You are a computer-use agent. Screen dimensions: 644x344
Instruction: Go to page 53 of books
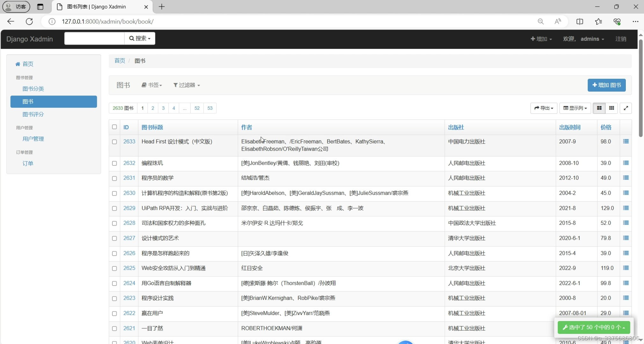(x=210, y=108)
